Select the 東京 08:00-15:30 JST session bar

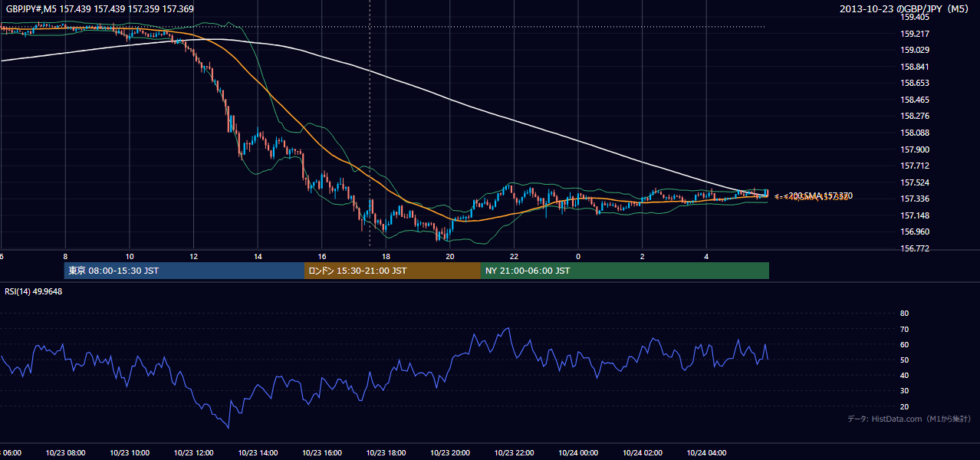click(x=184, y=271)
